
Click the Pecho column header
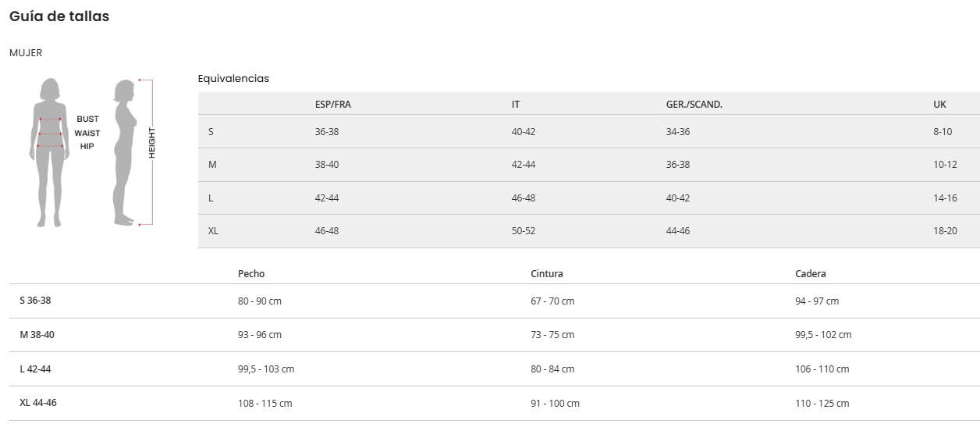tap(251, 274)
